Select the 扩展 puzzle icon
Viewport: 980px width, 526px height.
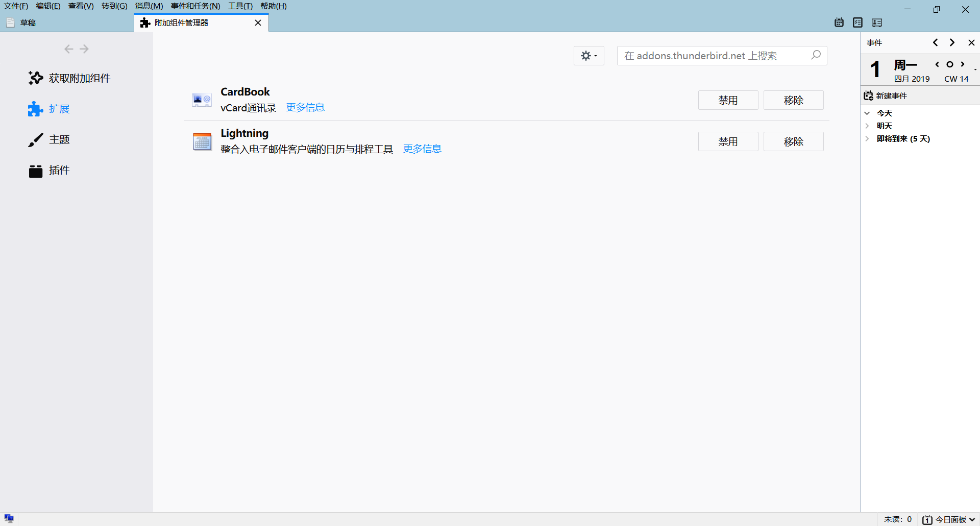coord(35,109)
